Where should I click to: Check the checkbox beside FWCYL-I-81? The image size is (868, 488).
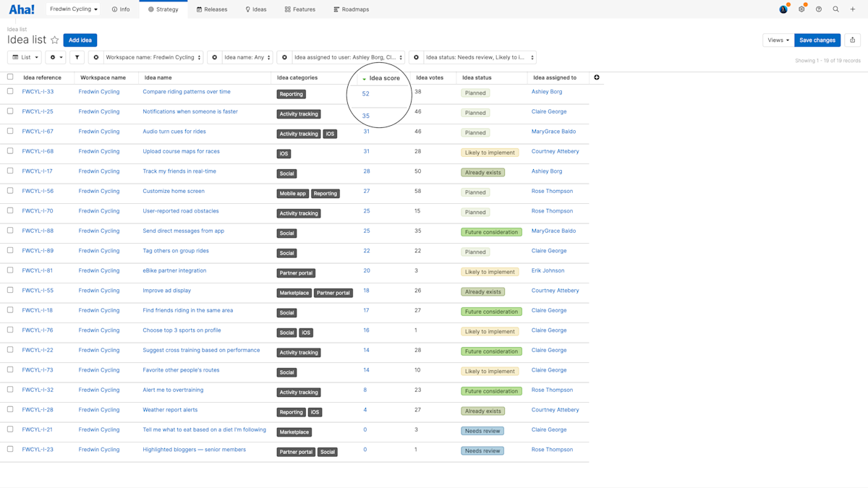(9, 270)
